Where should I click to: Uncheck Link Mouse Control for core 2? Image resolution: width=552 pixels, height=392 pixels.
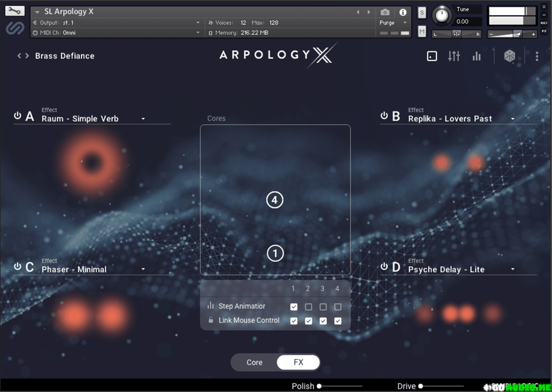click(x=308, y=321)
